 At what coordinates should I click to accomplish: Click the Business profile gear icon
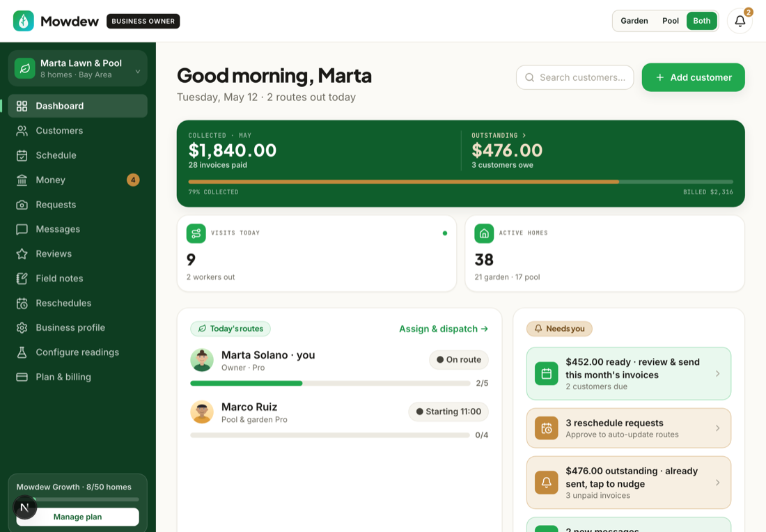22,328
